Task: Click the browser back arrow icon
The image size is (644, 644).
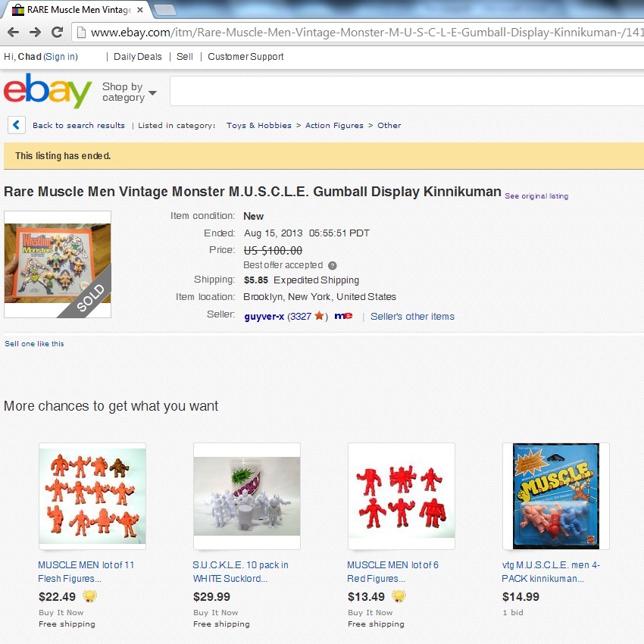Action: (14, 33)
